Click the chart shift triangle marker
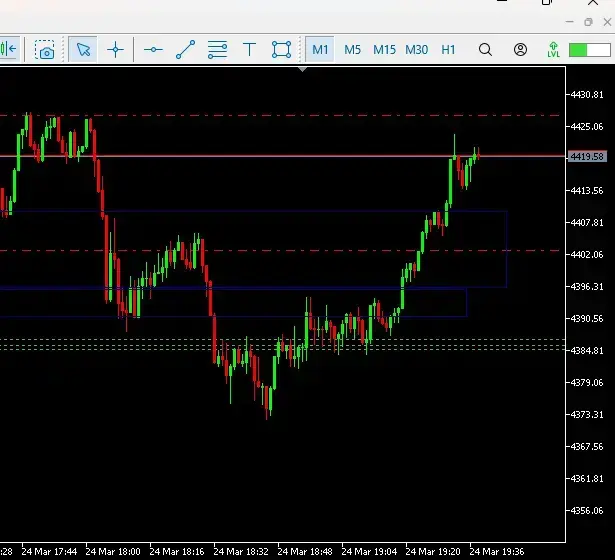Image resolution: width=615 pixels, height=560 pixels. pyautogui.click(x=302, y=69)
